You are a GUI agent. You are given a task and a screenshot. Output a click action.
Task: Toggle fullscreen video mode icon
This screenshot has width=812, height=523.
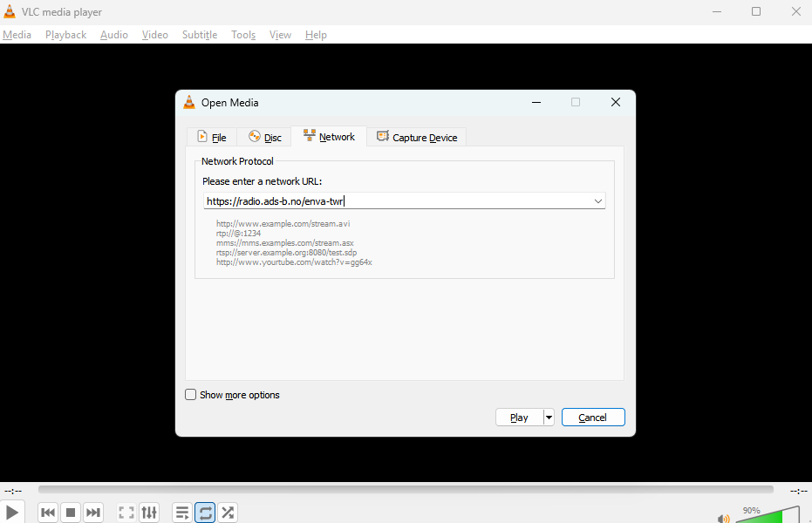(126, 513)
